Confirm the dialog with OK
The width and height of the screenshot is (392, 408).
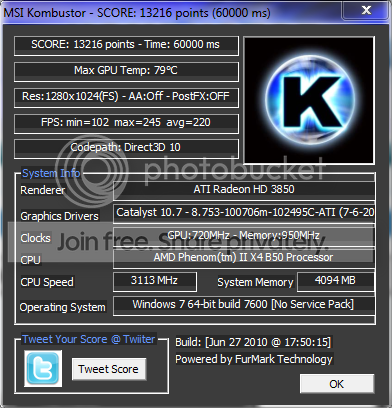tap(337, 384)
